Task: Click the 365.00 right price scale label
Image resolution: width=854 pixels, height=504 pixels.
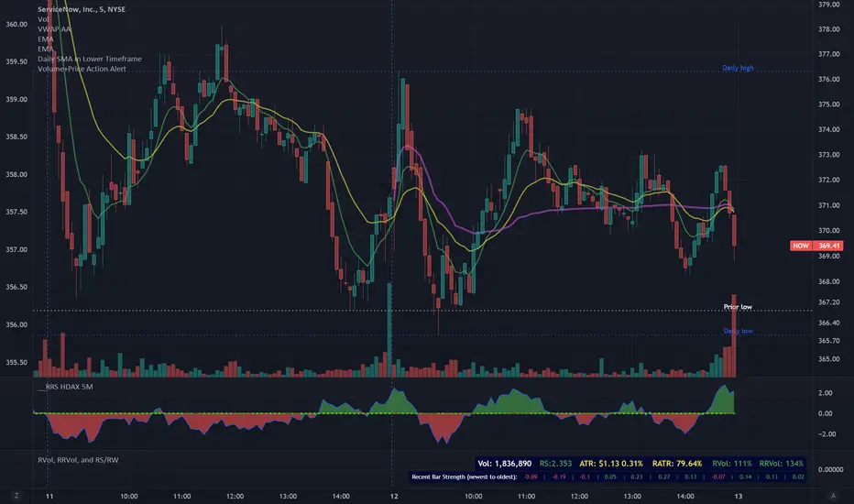Action: 828,358
